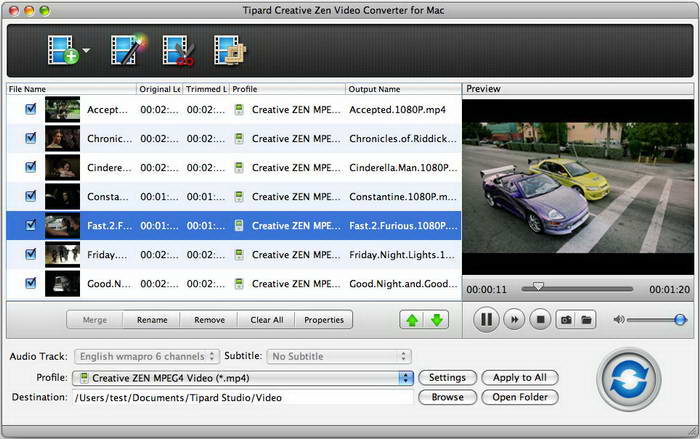The image size is (700, 439).
Task: Click the Original Length column header
Action: 159,89
